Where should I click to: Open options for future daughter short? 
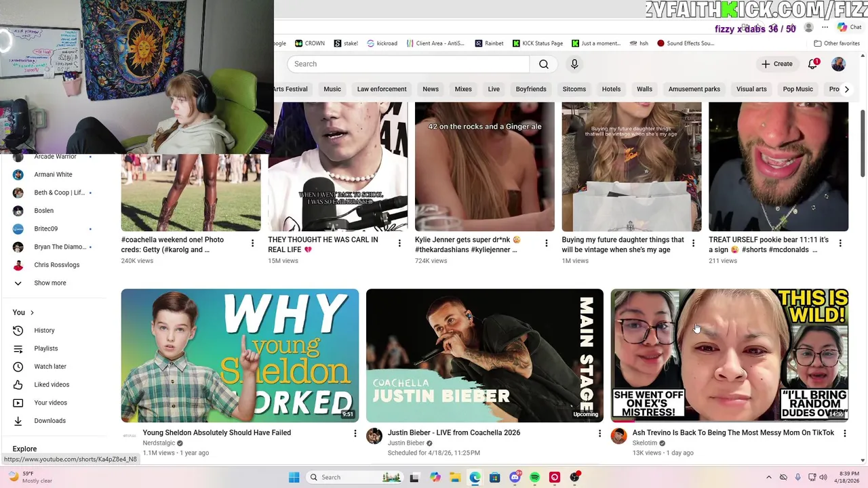pyautogui.click(x=693, y=243)
